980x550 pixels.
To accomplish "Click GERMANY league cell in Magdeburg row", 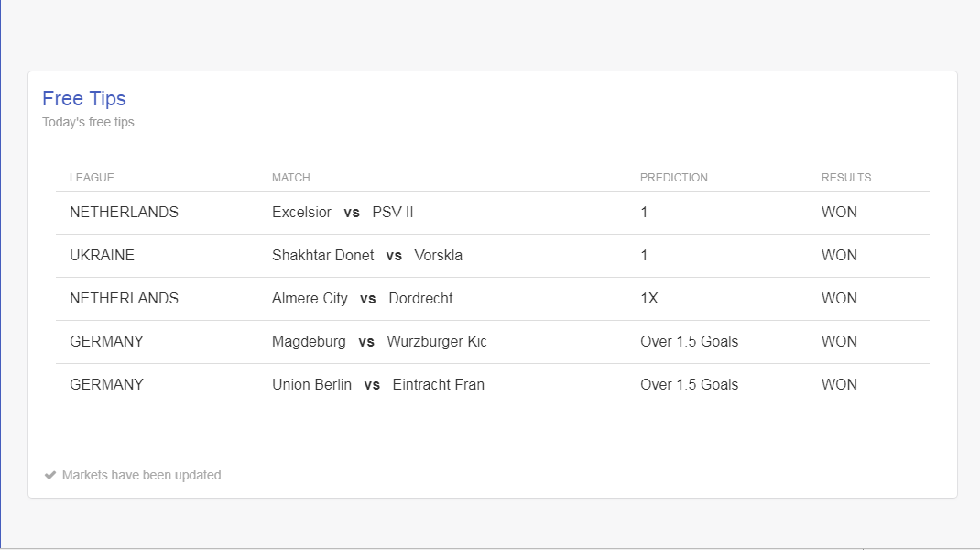I will click(x=106, y=342).
